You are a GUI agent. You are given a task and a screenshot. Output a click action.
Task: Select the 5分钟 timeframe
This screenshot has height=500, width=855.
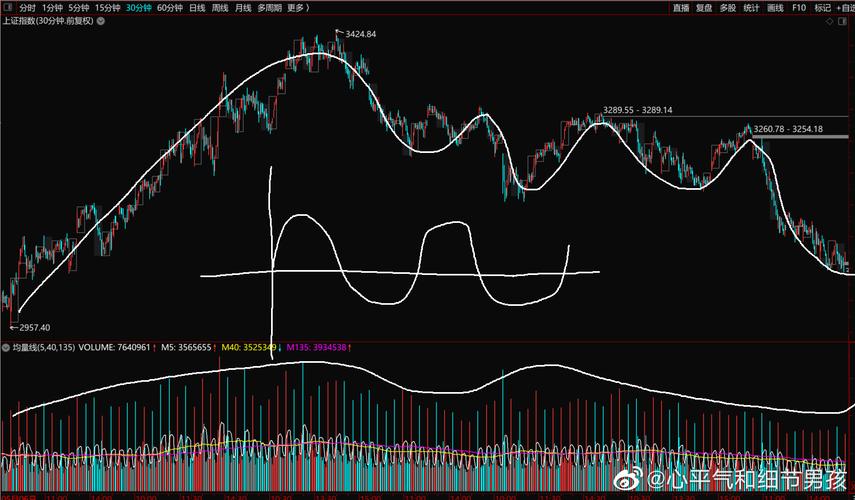(78, 7)
